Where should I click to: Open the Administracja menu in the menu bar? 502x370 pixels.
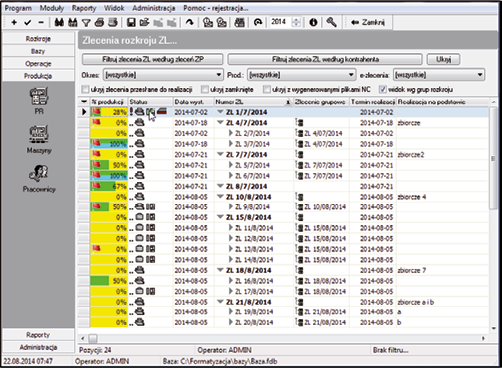point(154,8)
